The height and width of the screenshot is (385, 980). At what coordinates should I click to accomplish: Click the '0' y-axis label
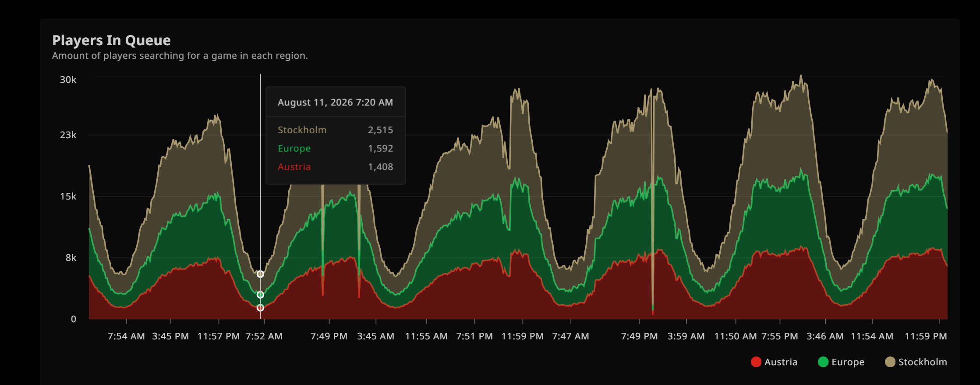pos(74,319)
